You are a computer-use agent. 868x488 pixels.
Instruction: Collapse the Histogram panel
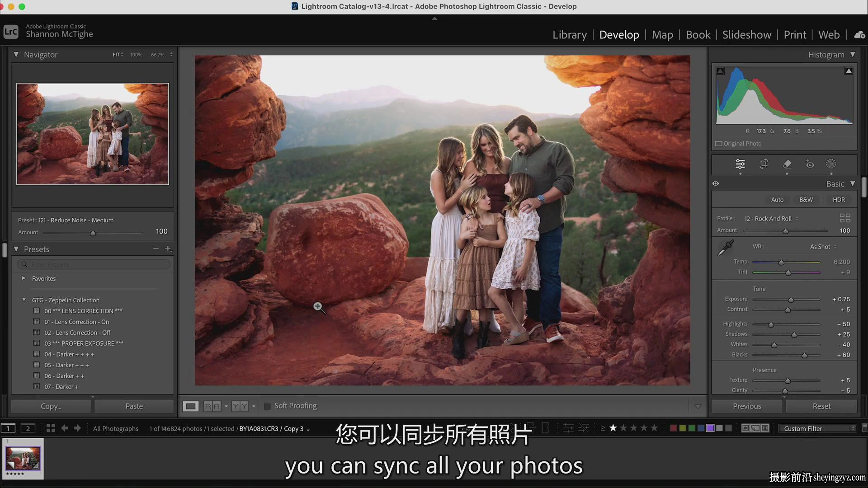(x=853, y=55)
